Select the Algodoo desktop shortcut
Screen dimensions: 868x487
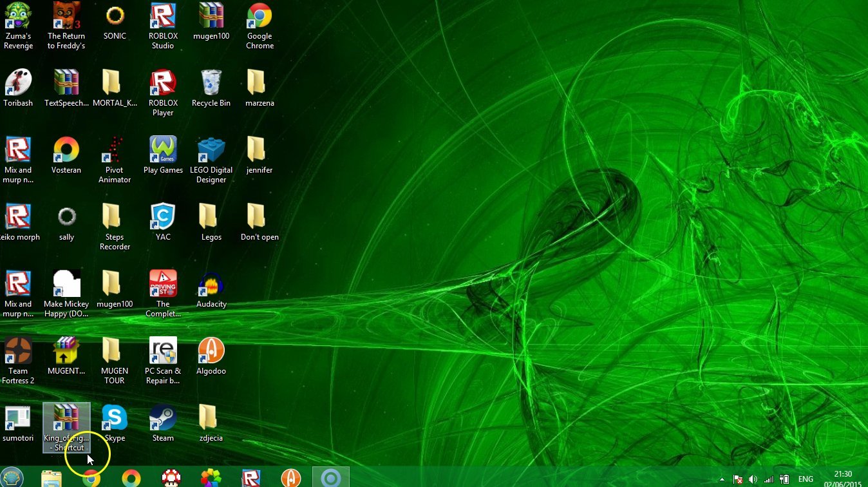coord(211,356)
